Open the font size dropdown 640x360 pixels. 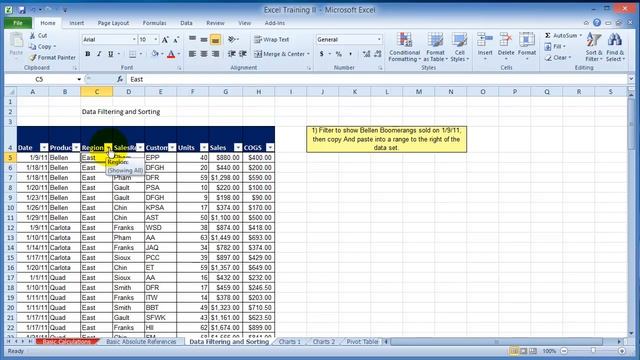point(156,40)
